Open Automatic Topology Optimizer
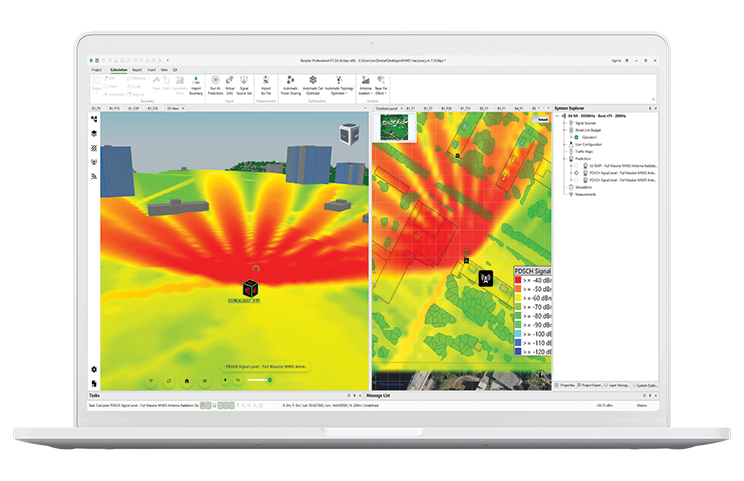 pyautogui.click(x=339, y=85)
